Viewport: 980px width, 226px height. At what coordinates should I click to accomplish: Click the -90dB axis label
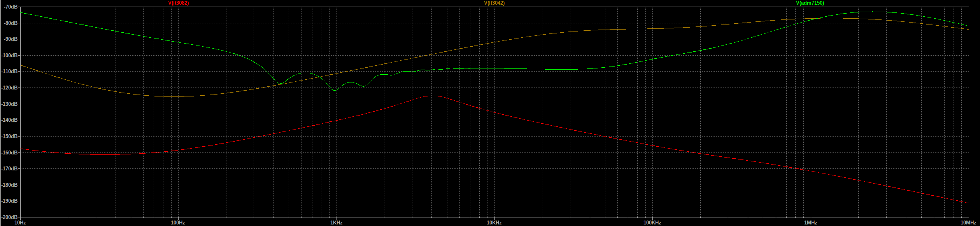pos(10,39)
